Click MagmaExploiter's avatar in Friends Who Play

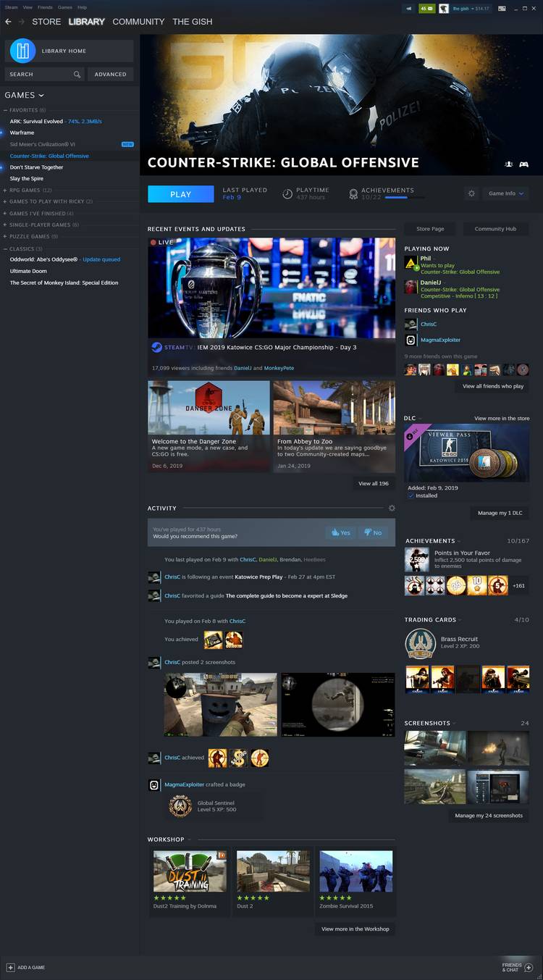[x=411, y=340]
